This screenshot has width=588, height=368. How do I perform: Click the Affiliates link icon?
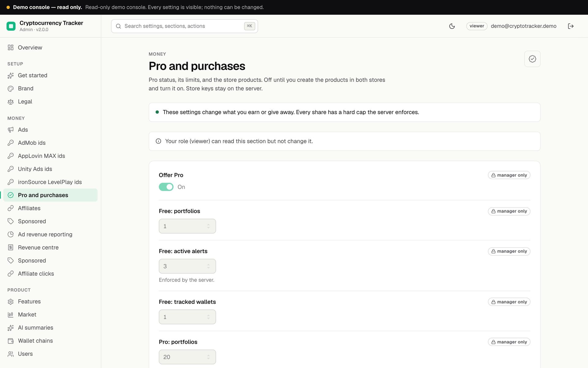pos(11,208)
